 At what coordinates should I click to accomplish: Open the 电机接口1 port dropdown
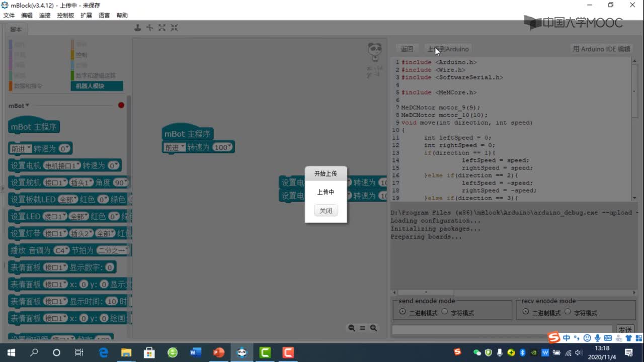(62, 165)
